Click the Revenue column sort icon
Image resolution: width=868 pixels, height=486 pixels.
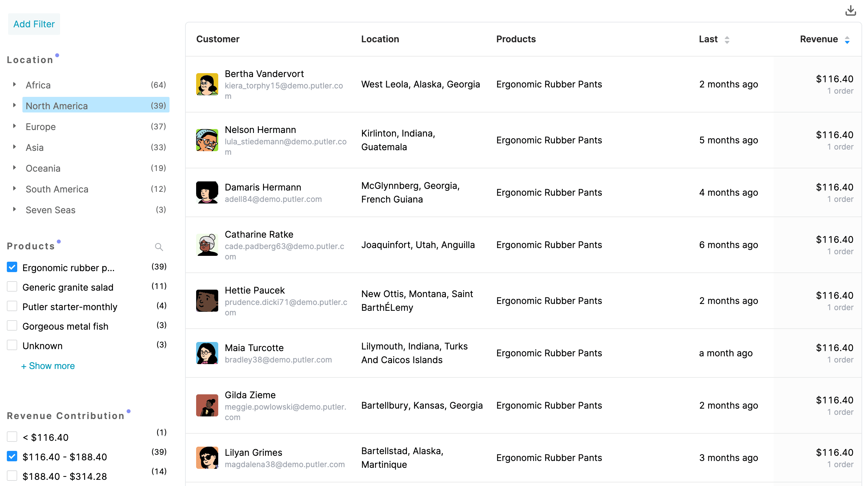(847, 39)
